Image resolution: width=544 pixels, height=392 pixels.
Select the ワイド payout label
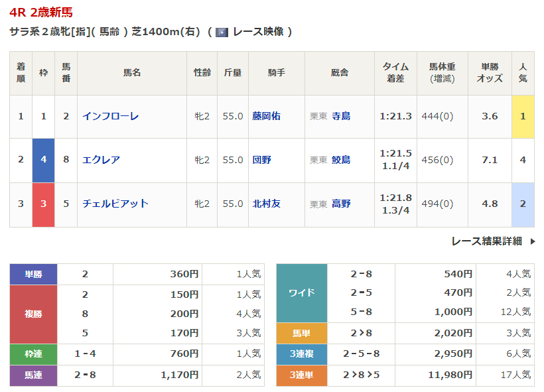click(302, 293)
